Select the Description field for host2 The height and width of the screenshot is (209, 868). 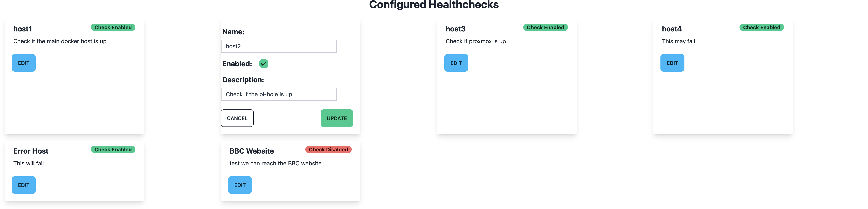pos(279,94)
